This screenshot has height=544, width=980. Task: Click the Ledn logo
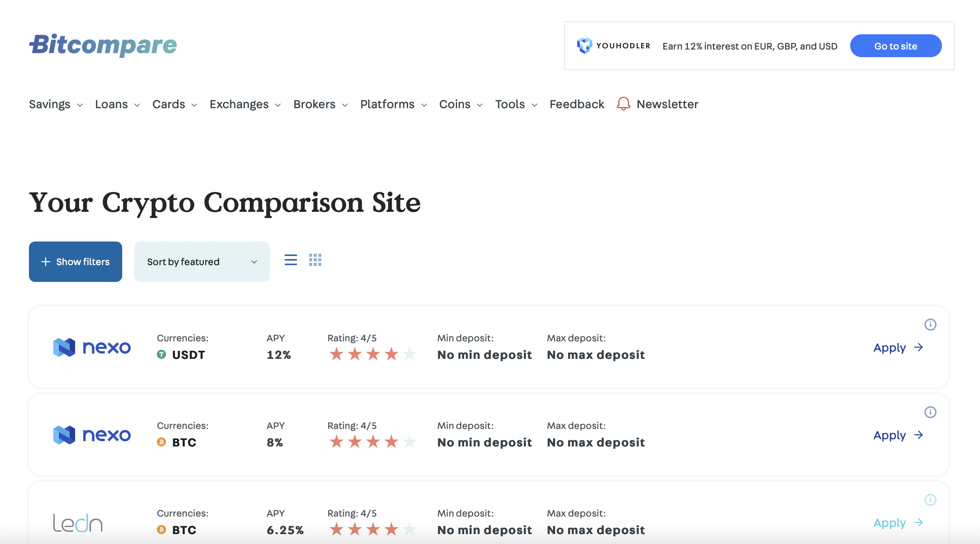(78, 523)
